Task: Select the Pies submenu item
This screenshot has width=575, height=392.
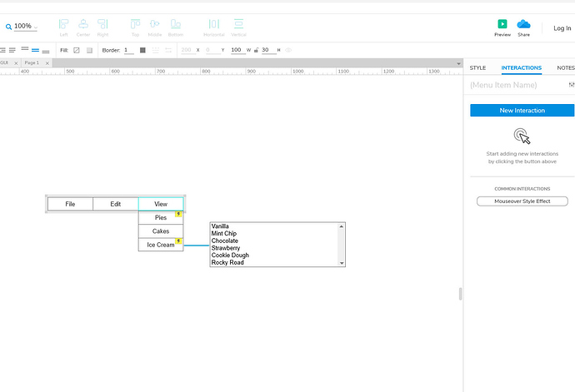Action: 161,217
